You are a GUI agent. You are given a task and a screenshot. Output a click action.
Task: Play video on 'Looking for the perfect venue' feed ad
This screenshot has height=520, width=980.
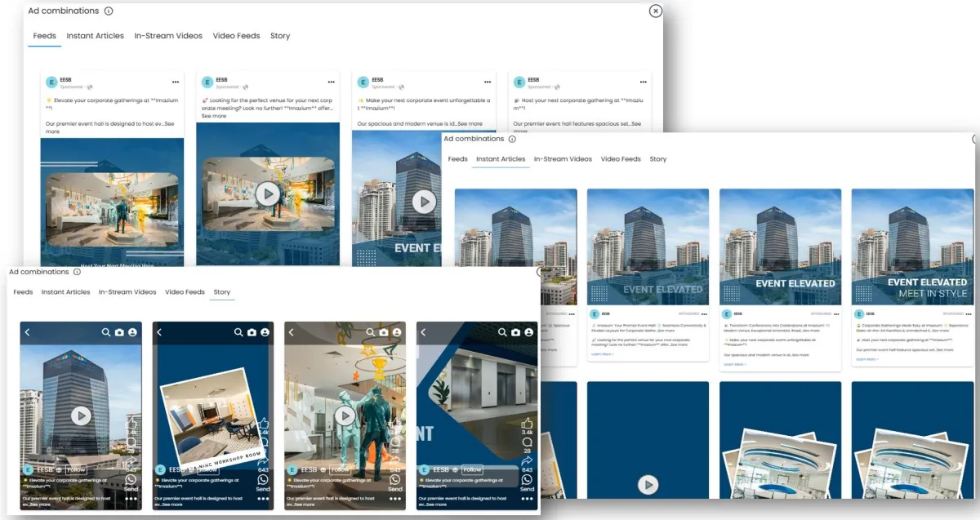[268, 193]
